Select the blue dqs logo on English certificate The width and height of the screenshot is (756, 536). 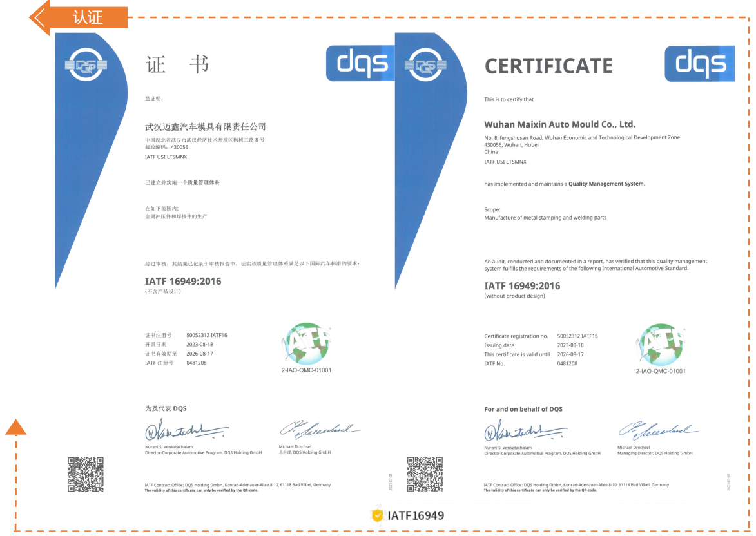coord(699,63)
